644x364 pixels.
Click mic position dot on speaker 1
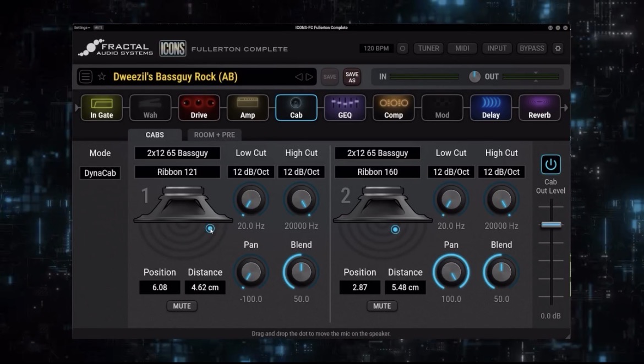click(x=210, y=228)
